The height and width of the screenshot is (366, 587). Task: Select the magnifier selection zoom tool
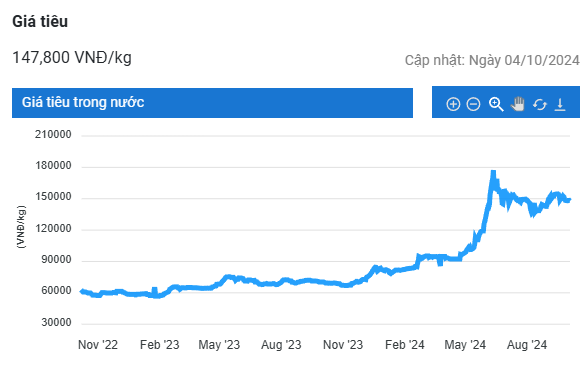coord(496,104)
